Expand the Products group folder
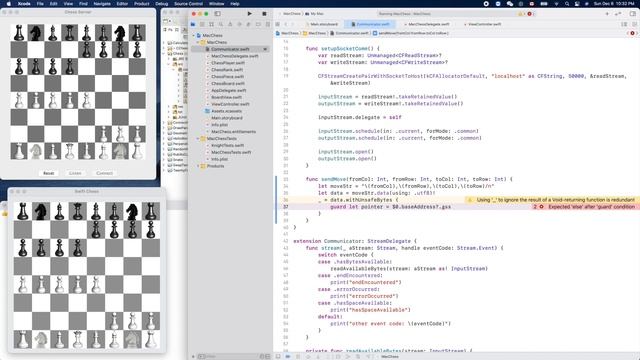This screenshot has height=360, width=640. tap(198, 166)
